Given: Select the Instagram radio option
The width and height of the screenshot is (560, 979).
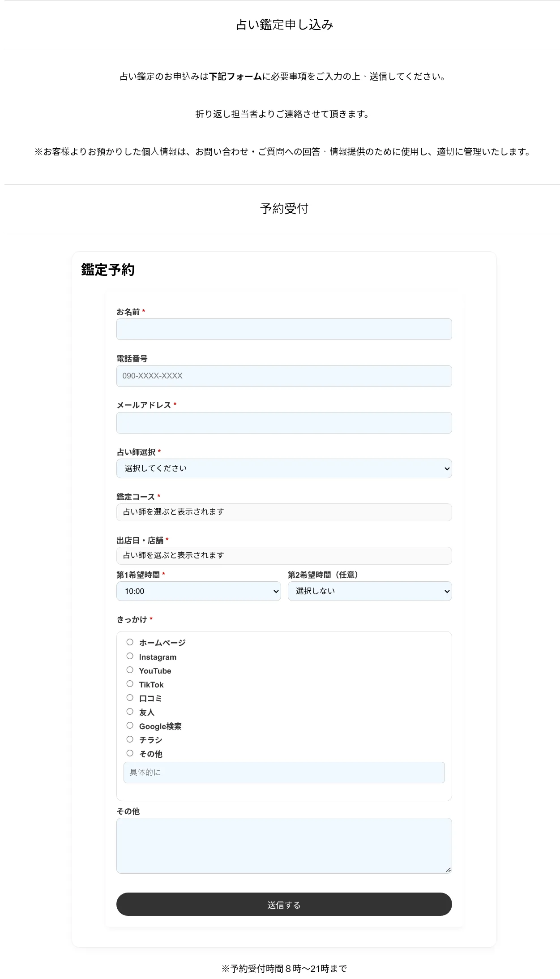Looking at the screenshot, I should [130, 656].
